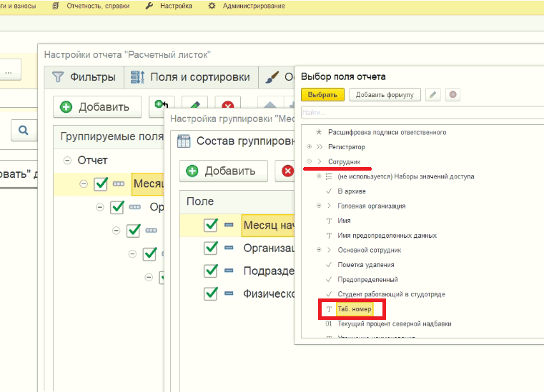Toggle the Месяц grouping checkbox in report tree
544x392 pixels.
click(x=101, y=184)
